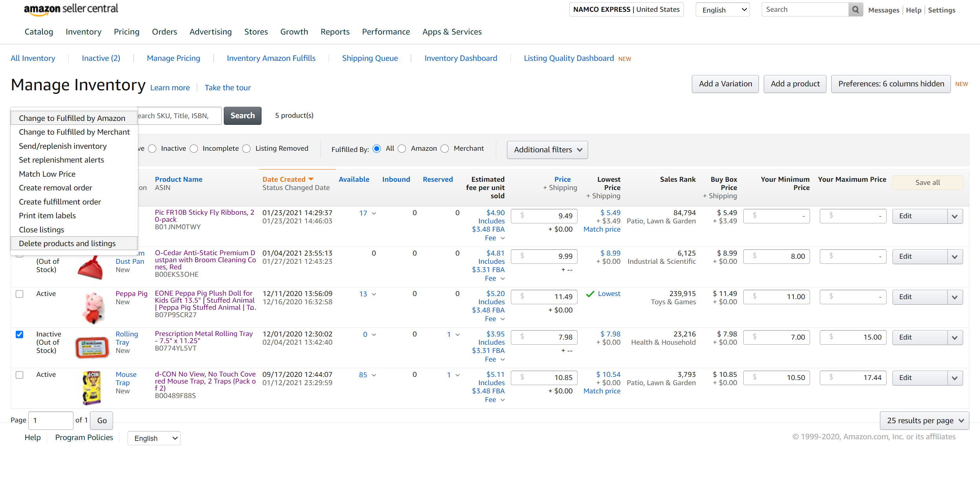This screenshot has width=980, height=497.
Task: Select the Merchant fulfilled-by radio button
Action: point(444,149)
